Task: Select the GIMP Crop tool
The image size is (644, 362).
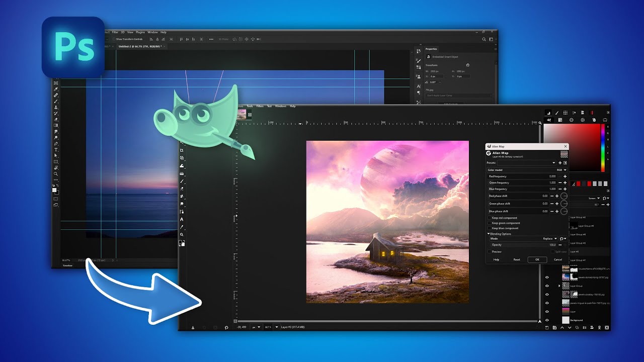Action: (182, 150)
